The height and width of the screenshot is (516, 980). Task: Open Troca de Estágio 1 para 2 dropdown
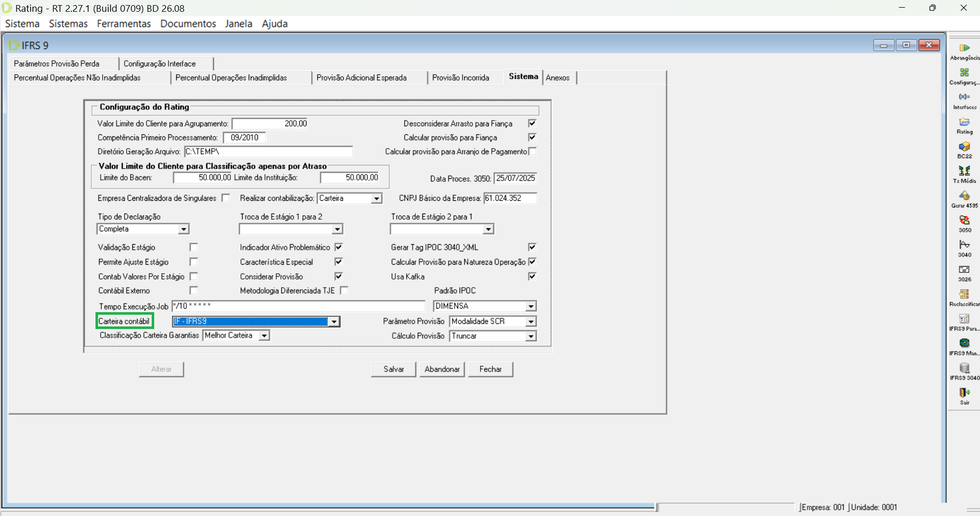337,229
